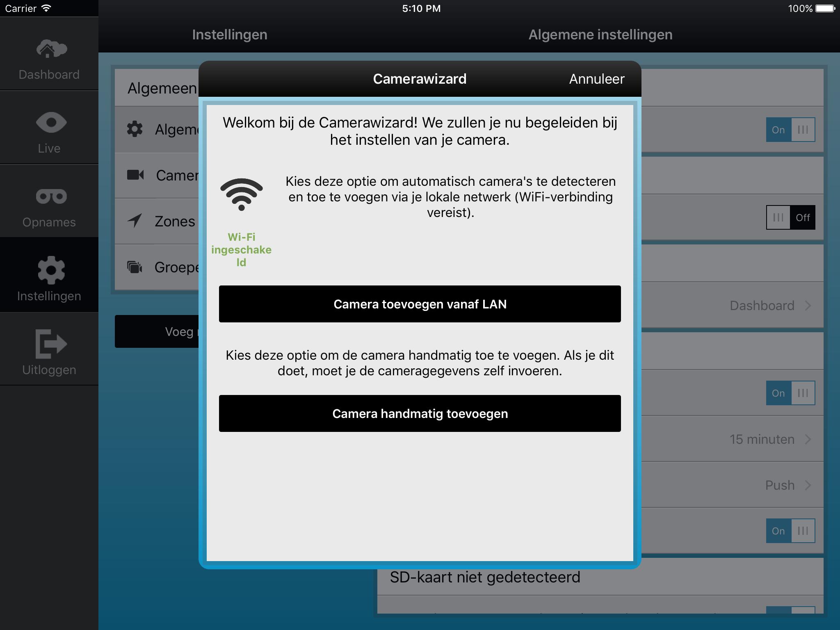Click the Zones arrow icon

(135, 221)
